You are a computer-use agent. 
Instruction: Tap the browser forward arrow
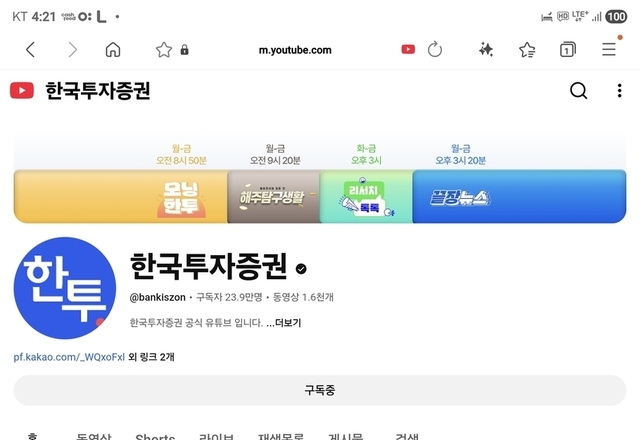(x=72, y=50)
